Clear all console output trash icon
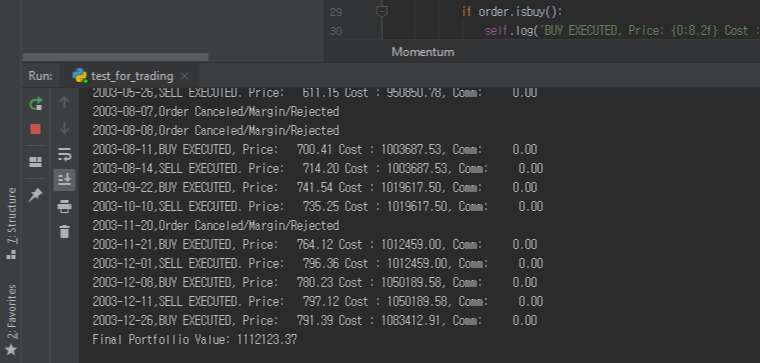 click(64, 231)
